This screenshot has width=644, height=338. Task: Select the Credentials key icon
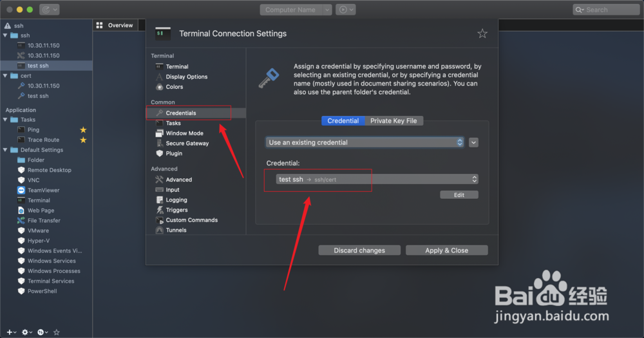pyautogui.click(x=159, y=113)
